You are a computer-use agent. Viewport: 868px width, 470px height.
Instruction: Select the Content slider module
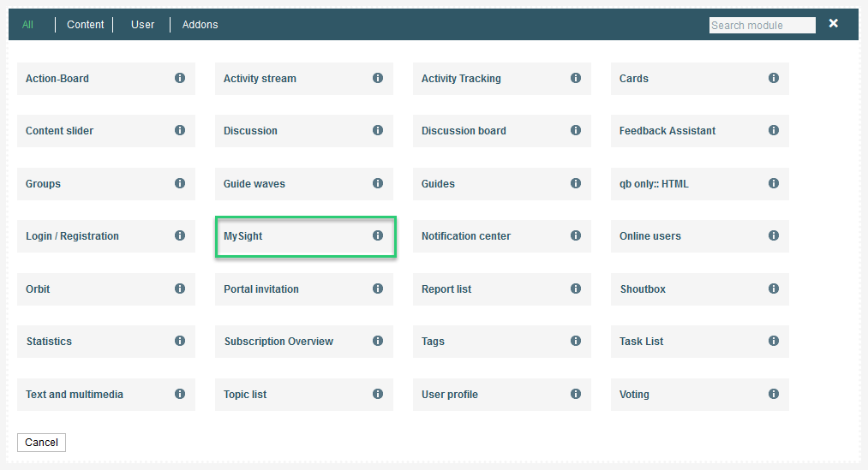(x=106, y=130)
